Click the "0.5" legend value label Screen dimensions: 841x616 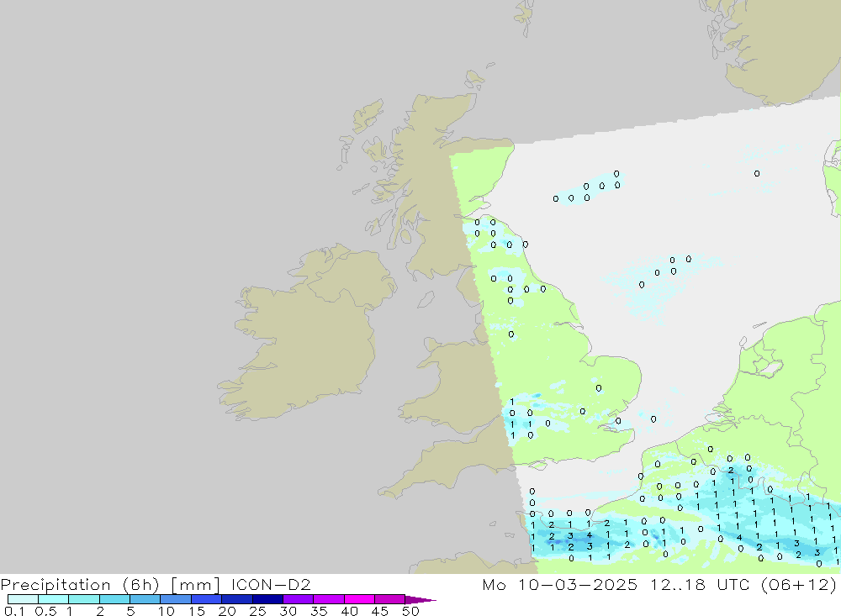tap(45, 611)
